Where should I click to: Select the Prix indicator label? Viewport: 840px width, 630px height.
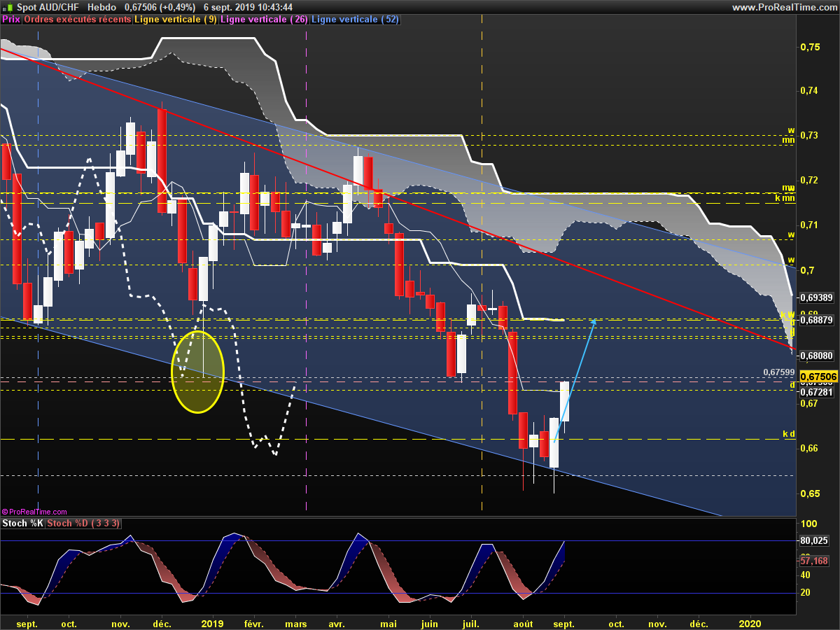click(11, 20)
